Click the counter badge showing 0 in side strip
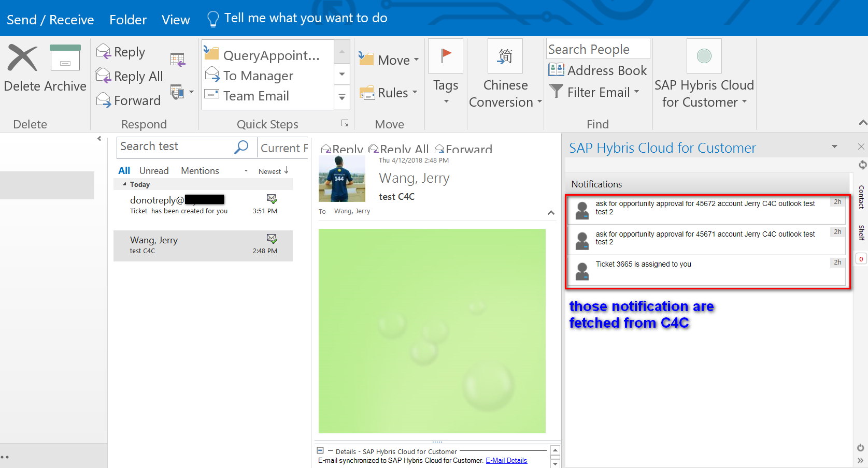The width and height of the screenshot is (868, 468). 861,259
